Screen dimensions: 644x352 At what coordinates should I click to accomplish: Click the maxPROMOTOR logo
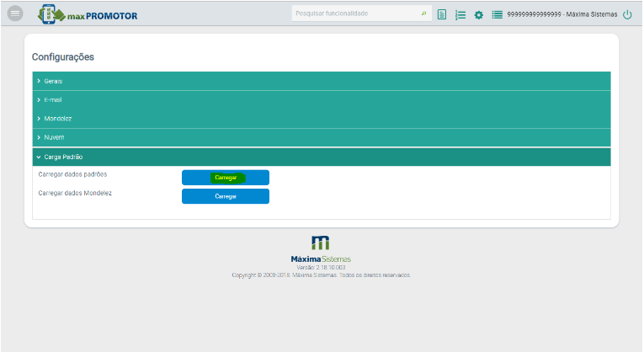pyautogui.click(x=88, y=14)
